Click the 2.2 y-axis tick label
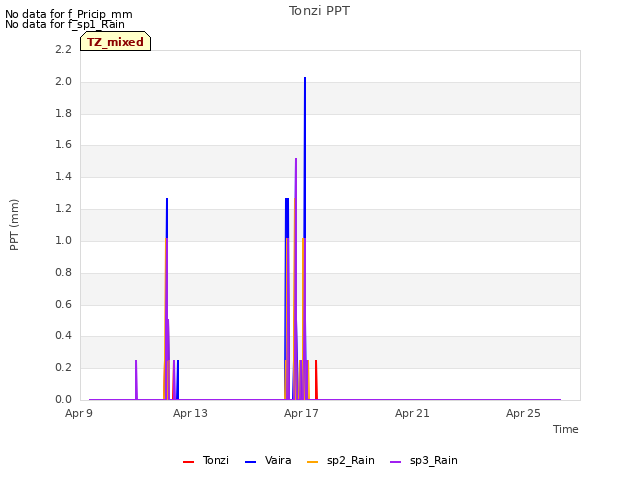The height and width of the screenshot is (480, 640). pyautogui.click(x=63, y=49)
